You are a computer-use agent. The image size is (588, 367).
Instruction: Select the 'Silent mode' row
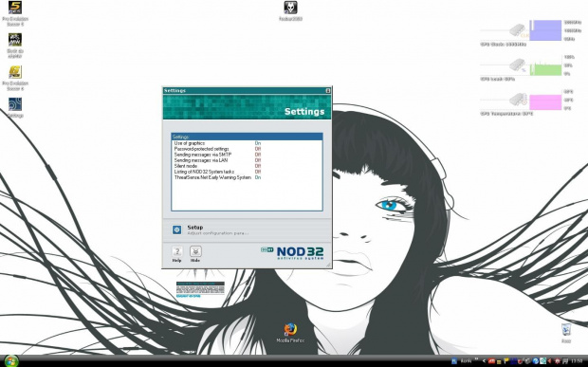pos(247,166)
